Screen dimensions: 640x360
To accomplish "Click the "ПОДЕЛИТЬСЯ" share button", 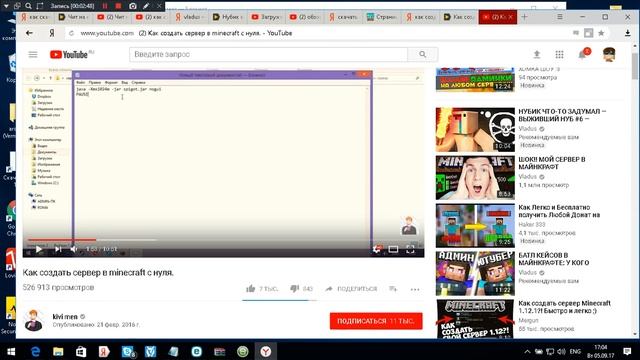I will pos(351,289).
